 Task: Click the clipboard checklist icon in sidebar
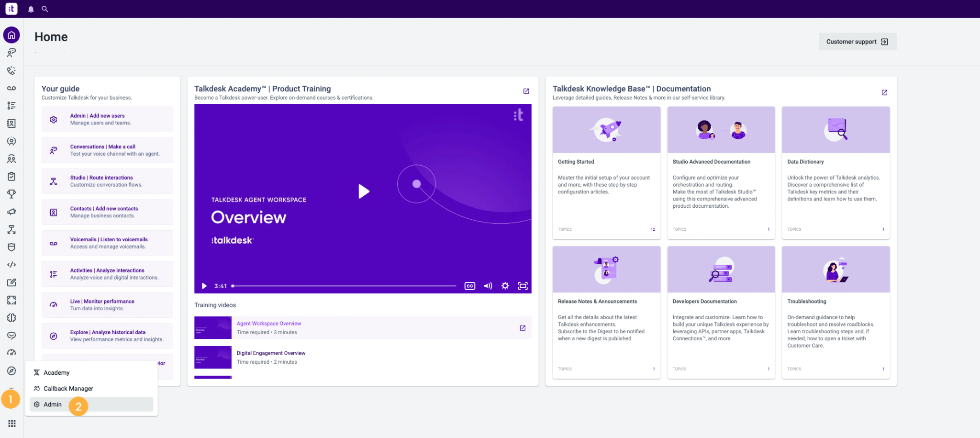pos(11,176)
